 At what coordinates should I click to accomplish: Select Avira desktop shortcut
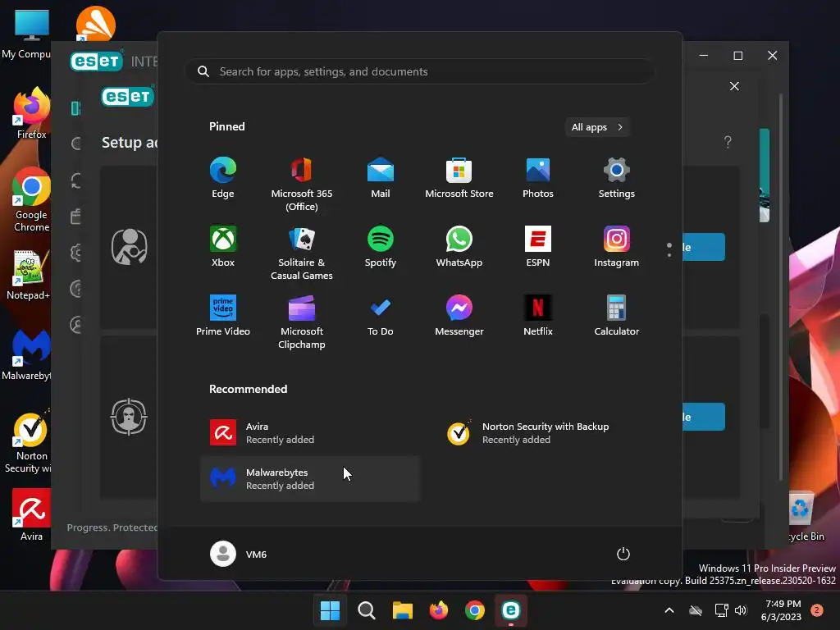pyautogui.click(x=31, y=514)
